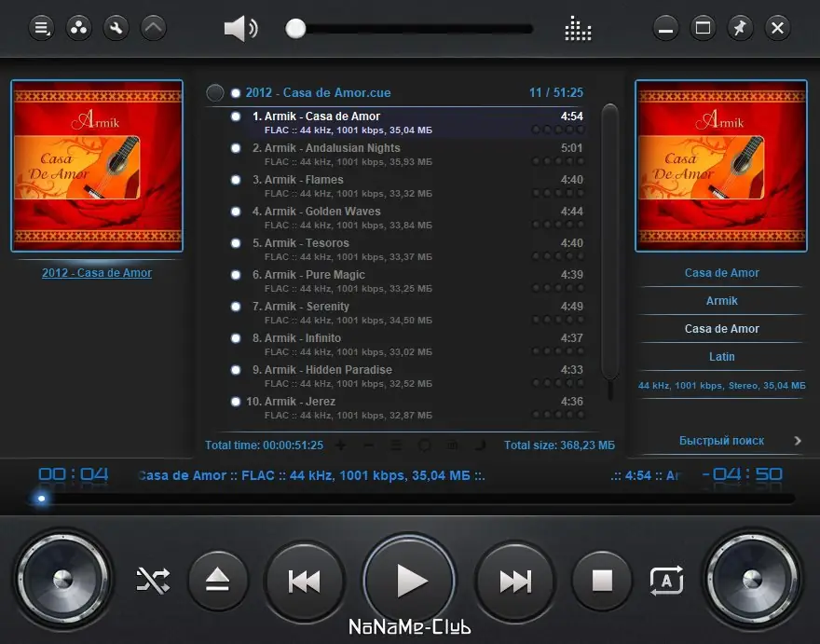Click 'Total time: 00:00:51:25' status

pos(264,445)
